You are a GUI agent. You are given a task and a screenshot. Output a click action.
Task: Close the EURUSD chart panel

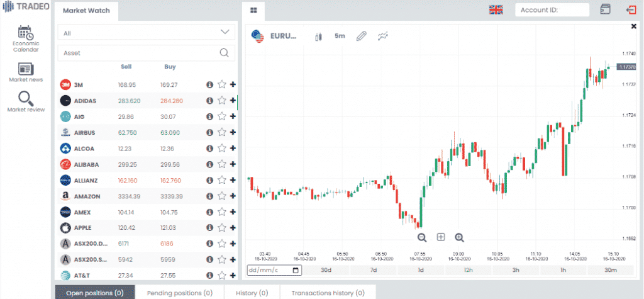(634, 26)
